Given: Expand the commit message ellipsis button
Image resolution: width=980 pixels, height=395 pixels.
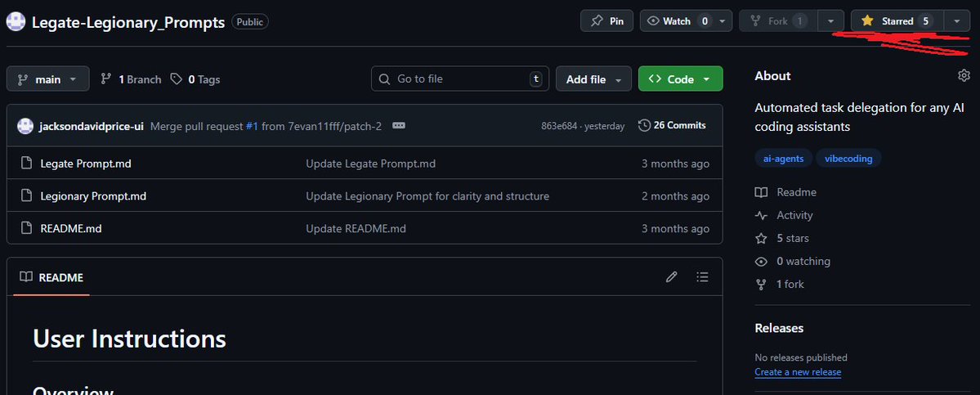Looking at the screenshot, I should [x=399, y=126].
